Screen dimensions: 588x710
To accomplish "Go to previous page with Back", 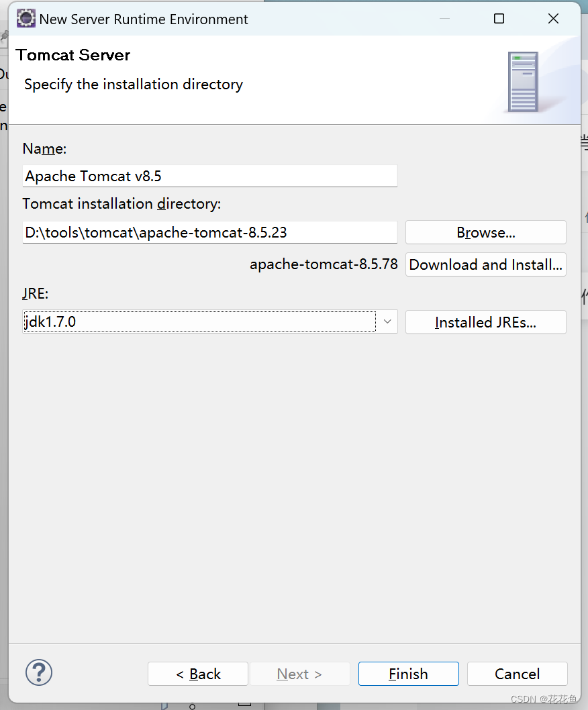I will coord(198,674).
